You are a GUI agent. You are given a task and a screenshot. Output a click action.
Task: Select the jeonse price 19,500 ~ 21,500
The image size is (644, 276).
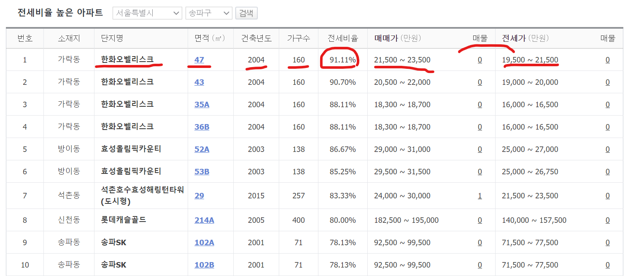click(x=530, y=60)
